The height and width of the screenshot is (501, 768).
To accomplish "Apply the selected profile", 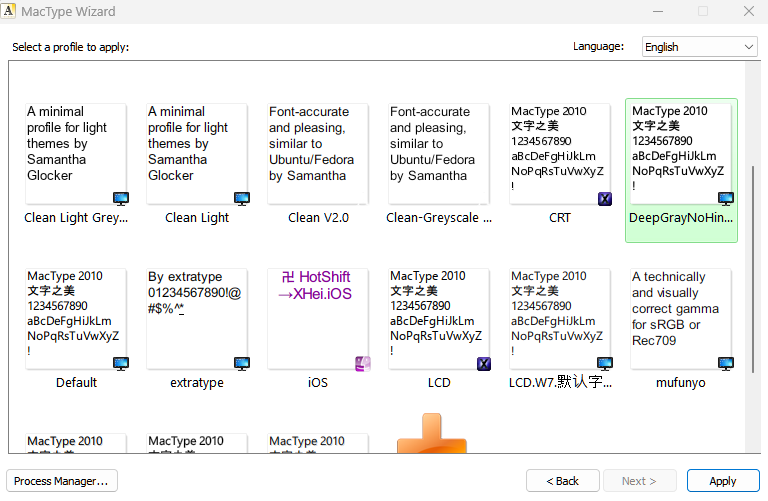I will 723,481.
